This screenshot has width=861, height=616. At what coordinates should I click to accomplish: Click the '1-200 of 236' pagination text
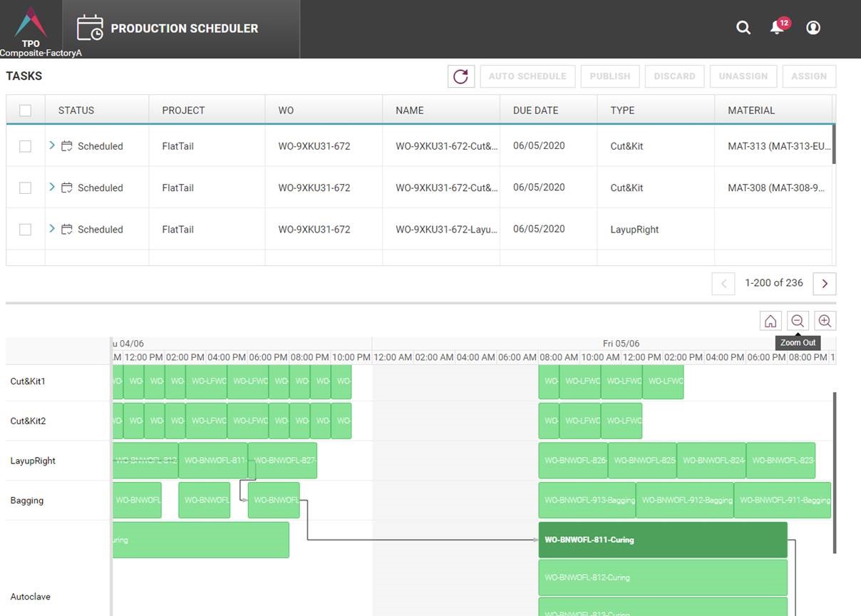click(x=774, y=283)
